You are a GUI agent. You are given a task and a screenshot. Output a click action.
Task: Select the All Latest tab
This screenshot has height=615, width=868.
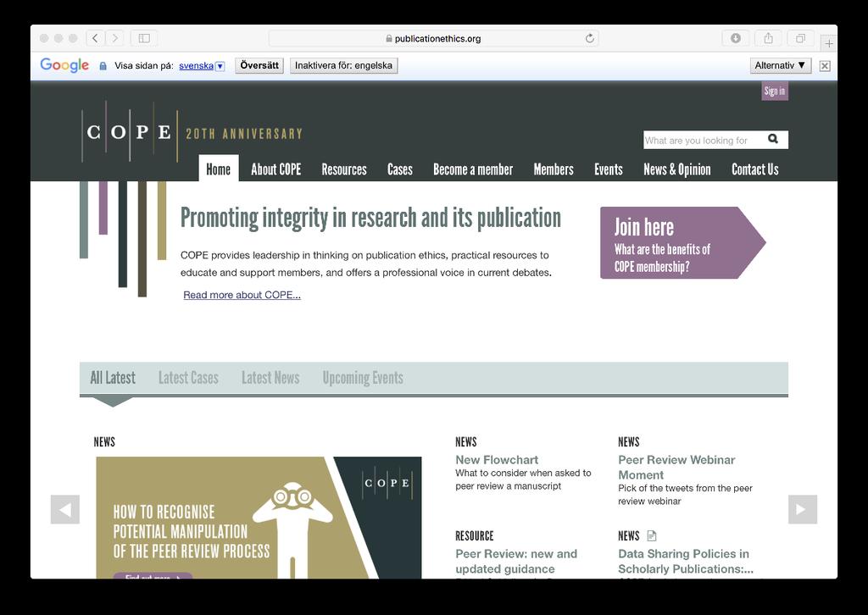pyautogui.click(x=113, y=378)
